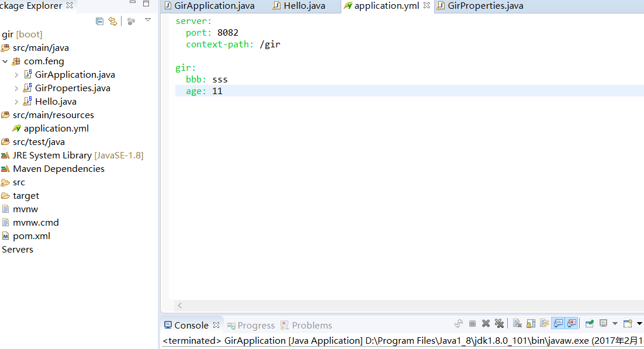Click the bbb value sss
This screenshot has height=349, width=644.
coord(220,80)
